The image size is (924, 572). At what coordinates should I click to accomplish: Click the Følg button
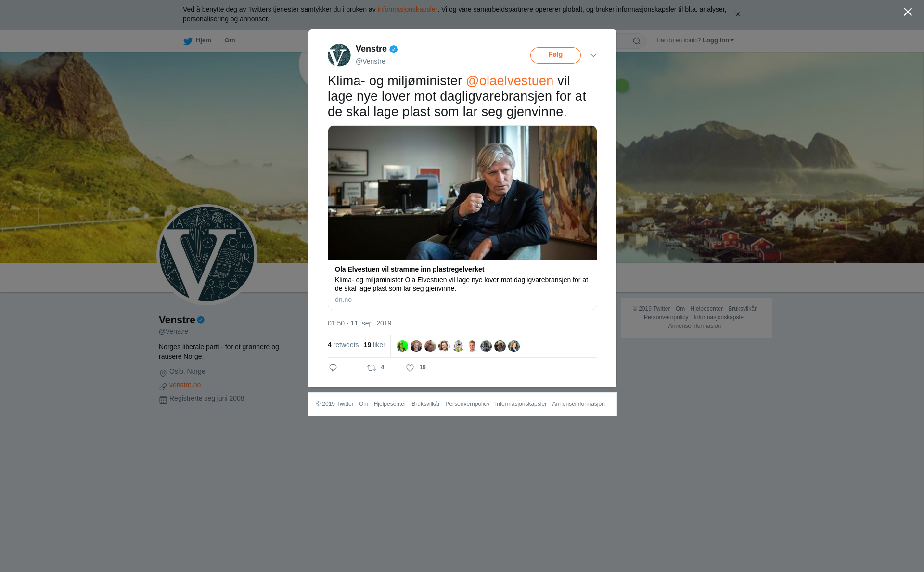coord(555,55)
